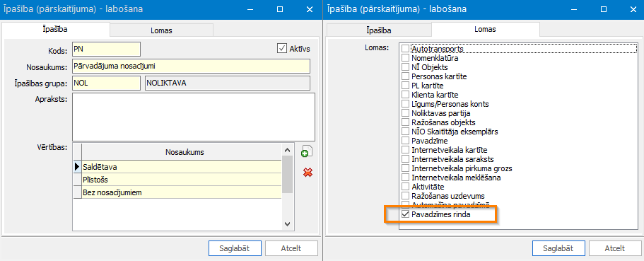Viewport: 644px width, 261px height.
Task: Click Saglabāt button in left window
Action: pos(235,248)
